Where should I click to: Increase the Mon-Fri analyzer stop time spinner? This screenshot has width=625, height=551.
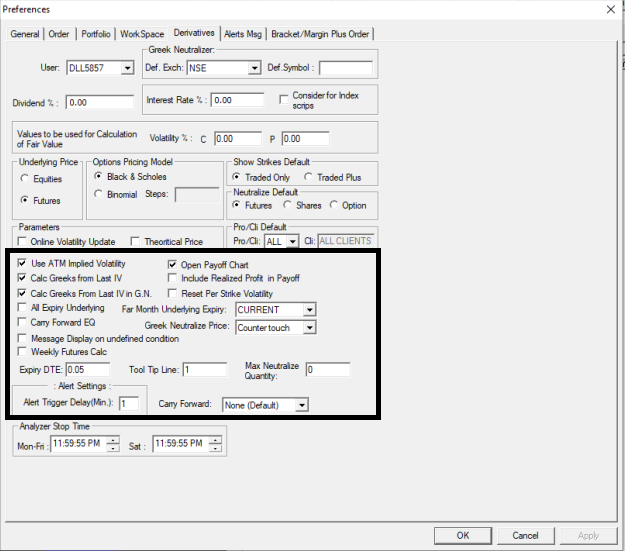pos(113,440)
